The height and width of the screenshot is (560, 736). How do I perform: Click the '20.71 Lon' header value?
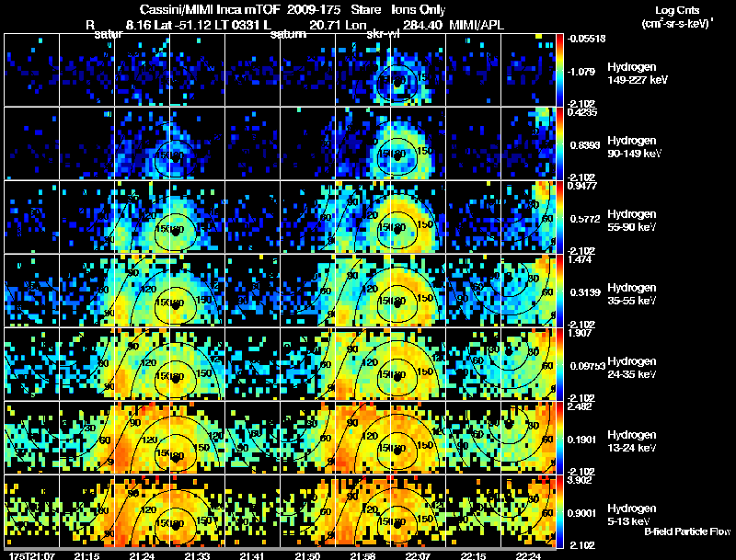tap(338, 25)
